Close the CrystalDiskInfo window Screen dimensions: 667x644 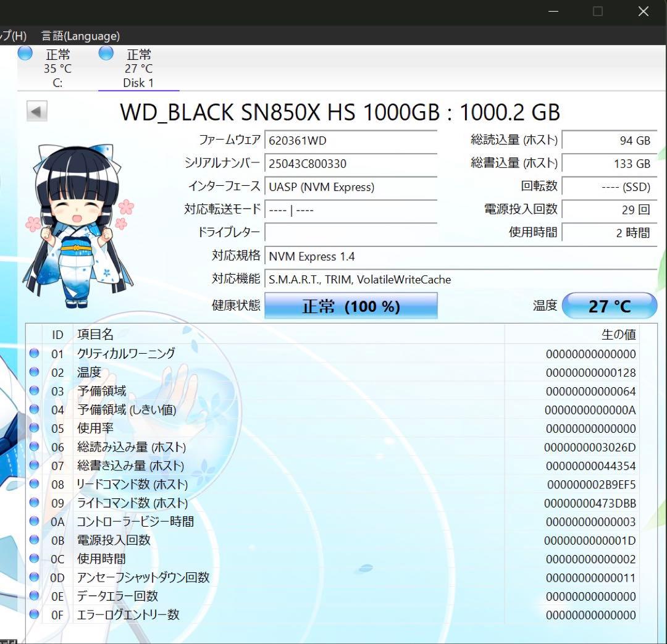[x=643, y=12]
